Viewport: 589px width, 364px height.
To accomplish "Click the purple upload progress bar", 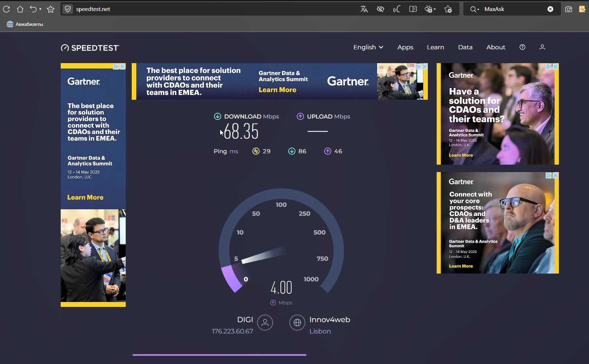I will tap(219, 354).
